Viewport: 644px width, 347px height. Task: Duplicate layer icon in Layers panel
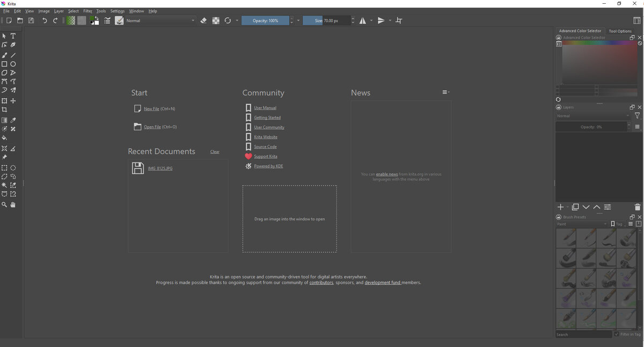pyautogui.click(x=575, y=207)
